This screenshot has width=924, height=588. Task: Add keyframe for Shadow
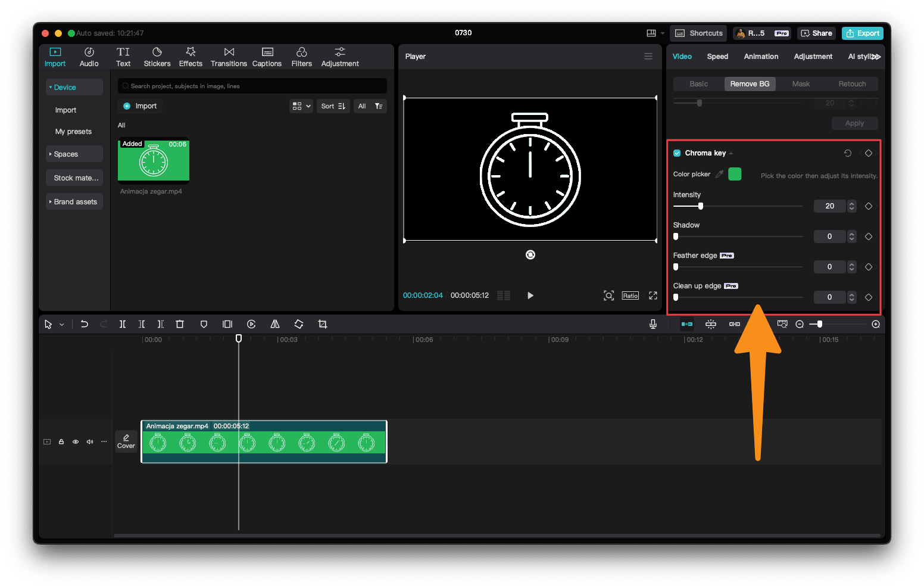click(x=869, y=237)
